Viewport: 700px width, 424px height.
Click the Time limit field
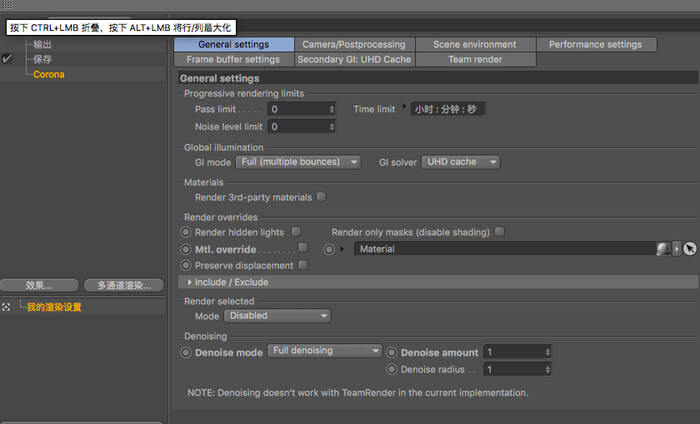click(447, 109)
